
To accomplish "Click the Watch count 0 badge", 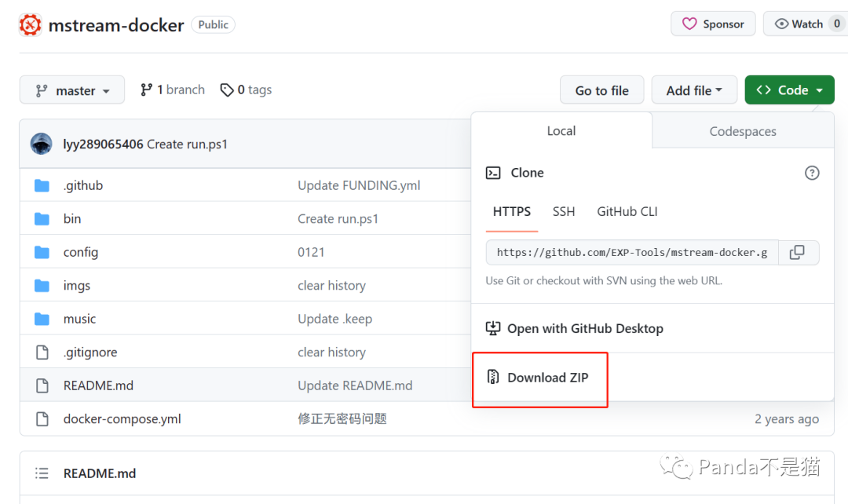I will tap(837, 24).
